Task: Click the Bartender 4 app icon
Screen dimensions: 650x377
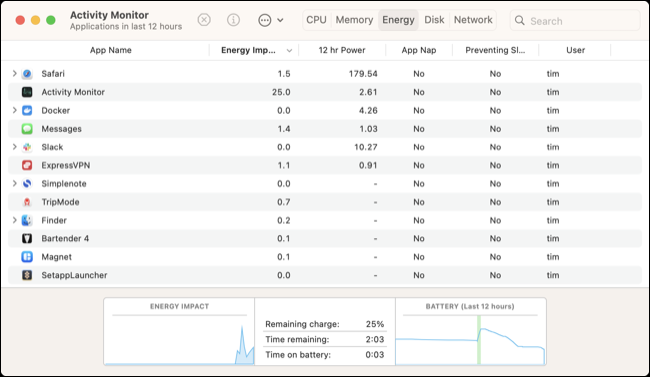Action: (x=27, y=238)
